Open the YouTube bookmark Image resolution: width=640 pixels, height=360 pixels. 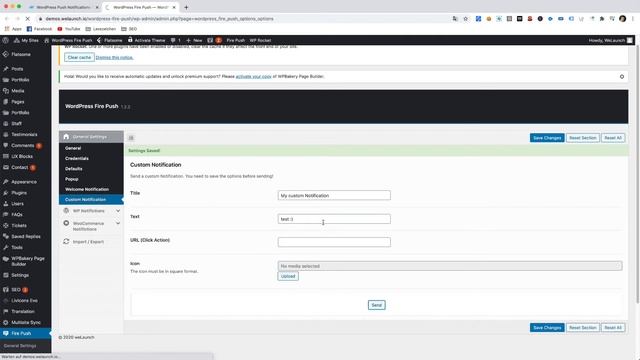point(69,29)
